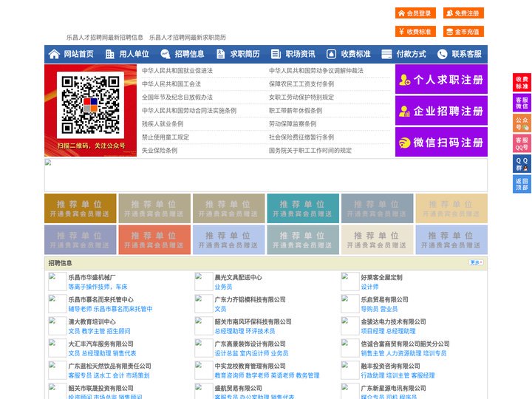This screenshot has width=532, height=399.
Task: Click the card icon beside 付款方式
Action: click(x=386, y=54)
